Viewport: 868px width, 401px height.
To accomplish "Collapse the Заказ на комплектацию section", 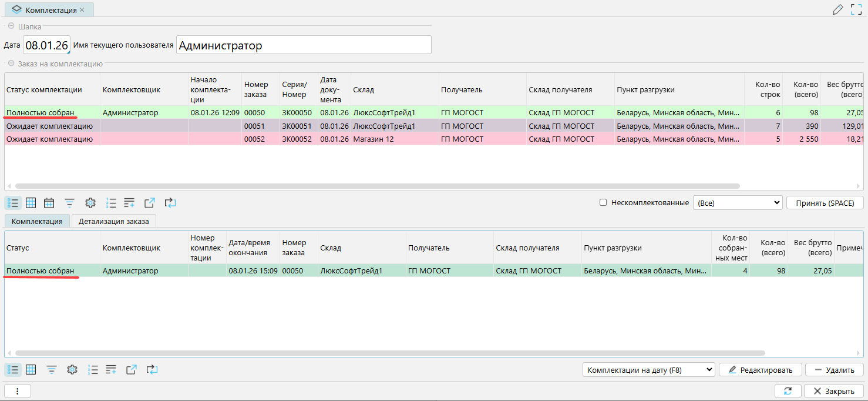I will click(11, 64).
